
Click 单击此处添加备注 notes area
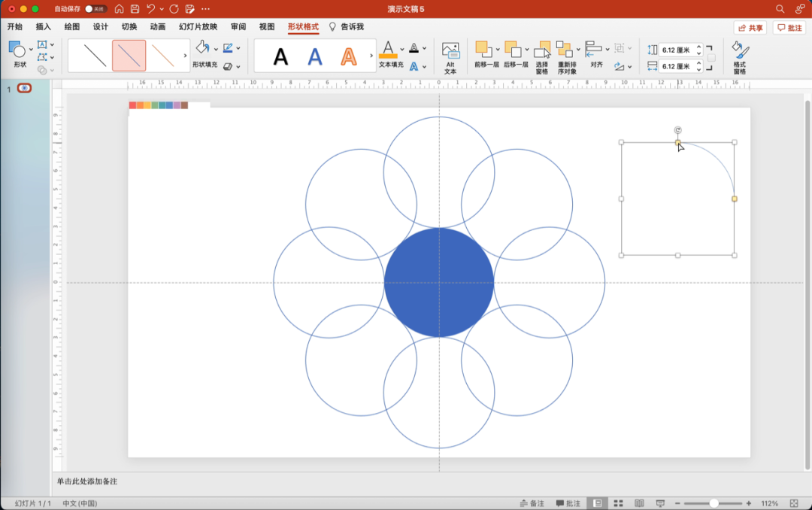click(87, 481)
